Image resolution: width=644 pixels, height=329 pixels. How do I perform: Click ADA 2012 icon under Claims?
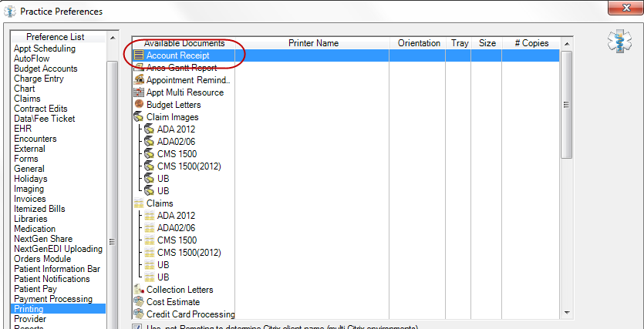150,216
